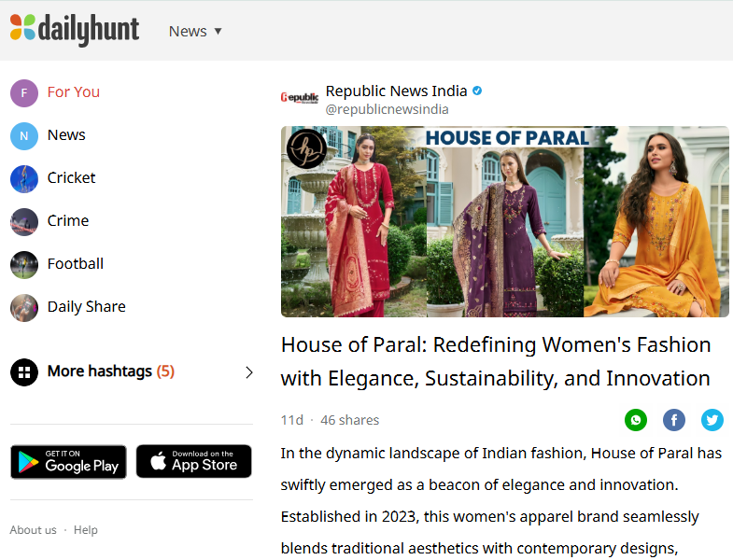
Task: Open the @republicnewsindia handle
Action: [388, 109]
